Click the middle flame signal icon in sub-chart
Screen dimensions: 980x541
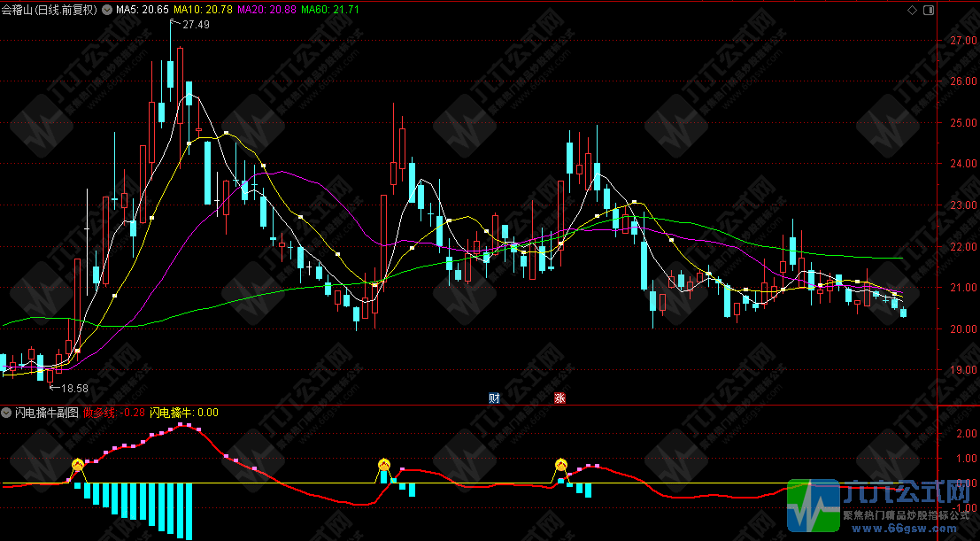click(383, 464)
